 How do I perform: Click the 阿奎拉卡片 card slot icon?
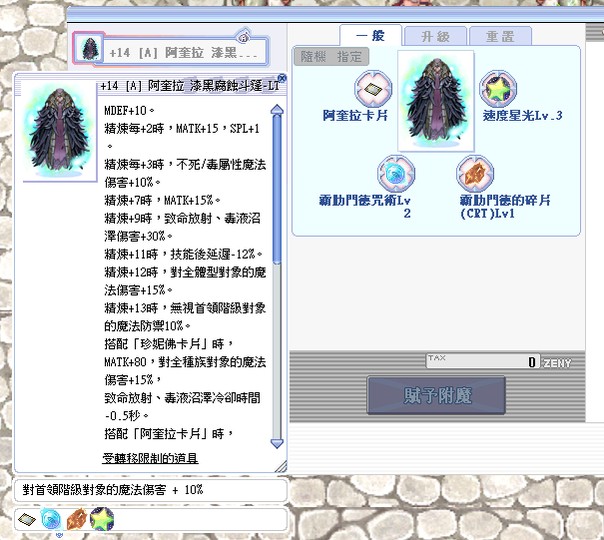tap(373, 89)
